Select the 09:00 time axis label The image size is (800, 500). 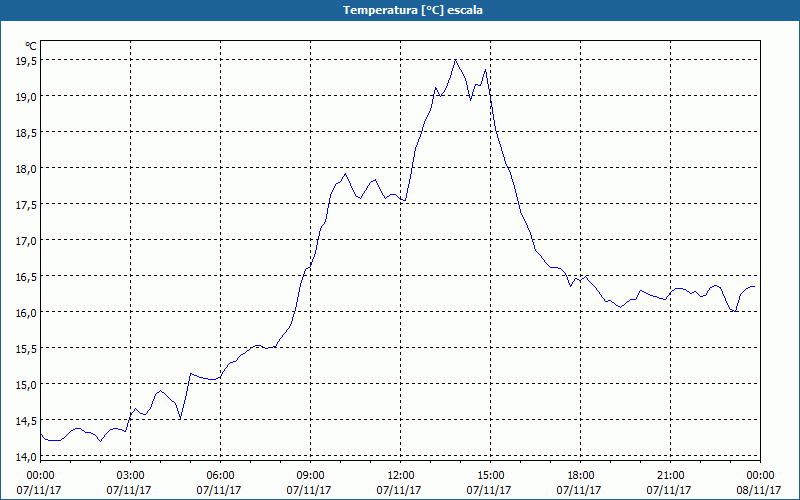[x=310, y=476]
